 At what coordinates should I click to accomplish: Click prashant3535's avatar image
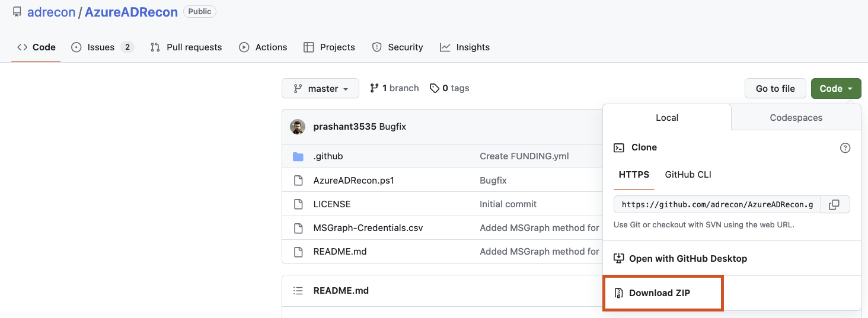(298, 127)
